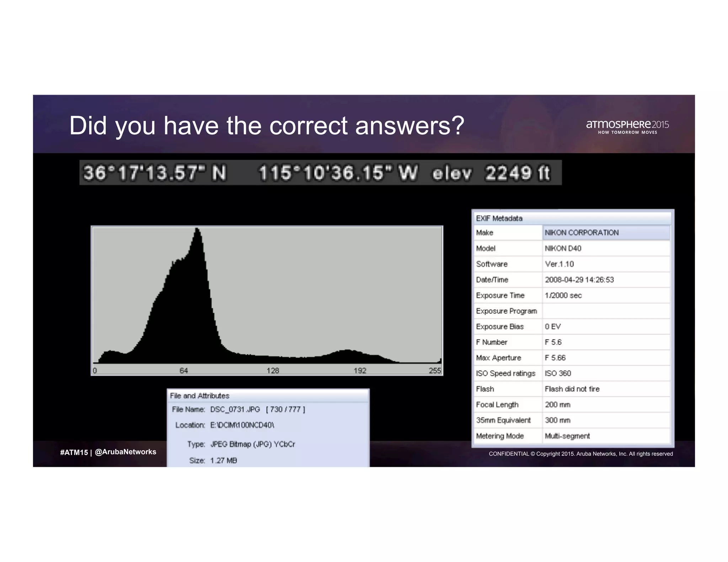Click the slide title 'Did you have the correct answers?'

tap(267, 126)
